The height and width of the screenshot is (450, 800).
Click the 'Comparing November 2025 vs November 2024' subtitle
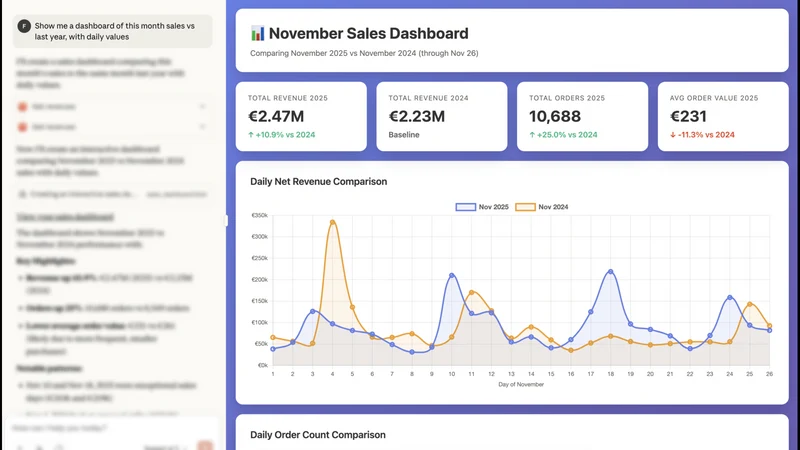364,53
